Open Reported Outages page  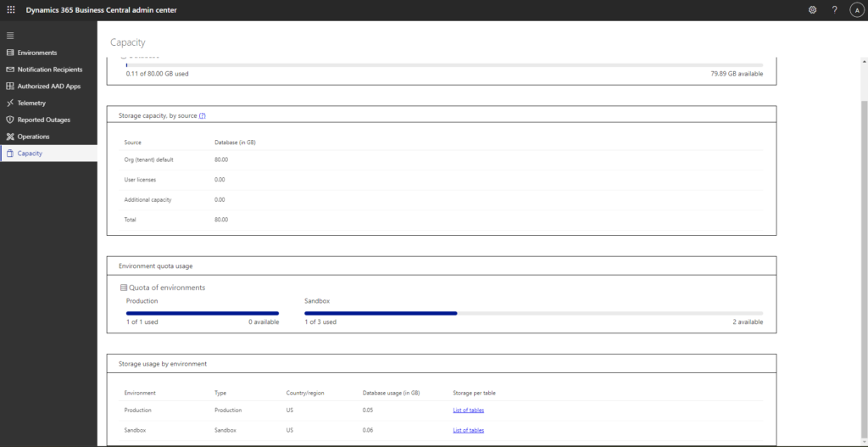pyautogui.click(x=44, y=120)
